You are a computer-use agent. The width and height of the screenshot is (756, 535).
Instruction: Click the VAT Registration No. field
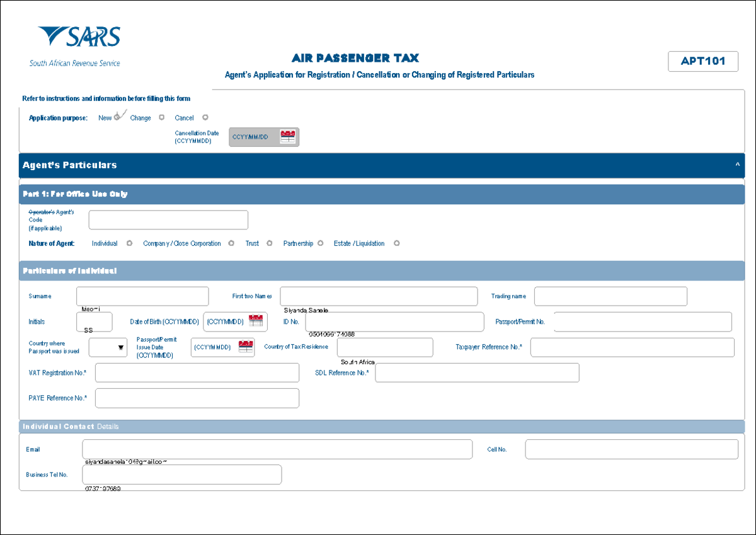point(197,372)
